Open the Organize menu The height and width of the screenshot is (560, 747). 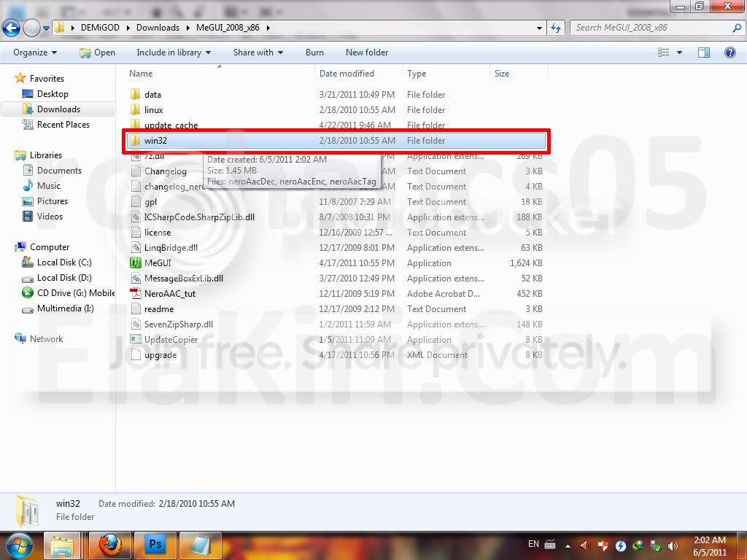click(35, 52)
